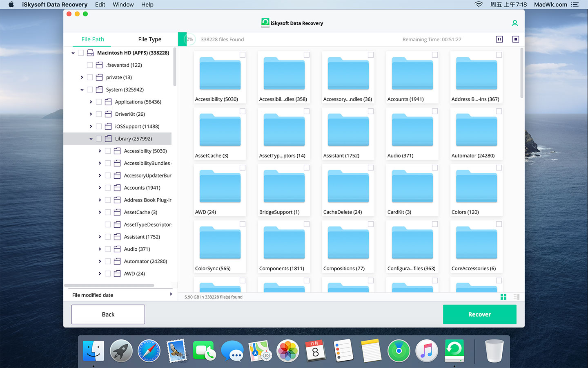Switch to the File Path tab

tap(93, 39)
